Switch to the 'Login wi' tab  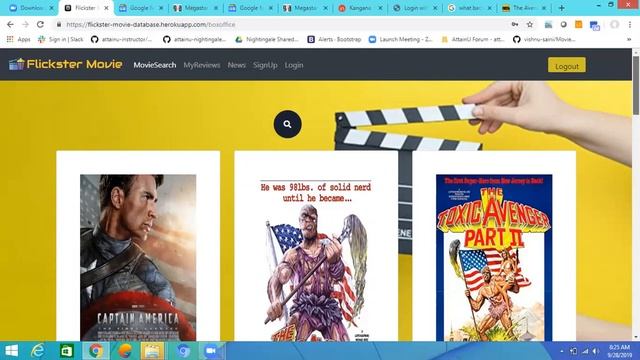[x=415, y=8]
